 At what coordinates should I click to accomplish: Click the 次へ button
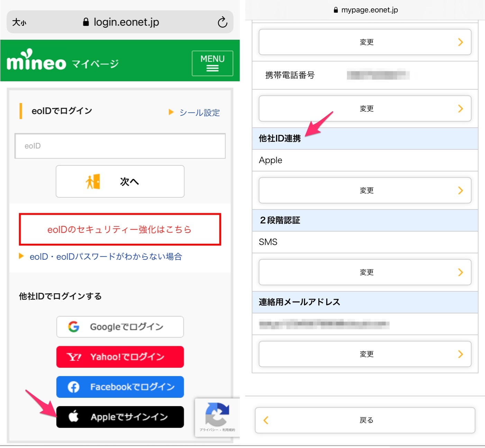point(120,181)
